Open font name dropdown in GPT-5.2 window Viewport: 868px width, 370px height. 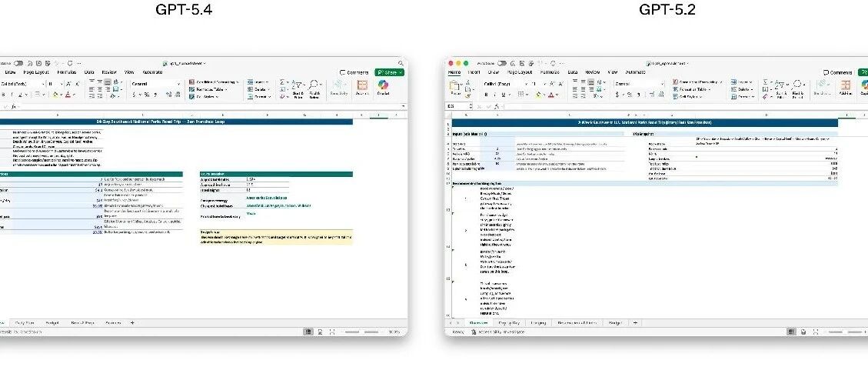pyautogui.click(x=527, y=84)
